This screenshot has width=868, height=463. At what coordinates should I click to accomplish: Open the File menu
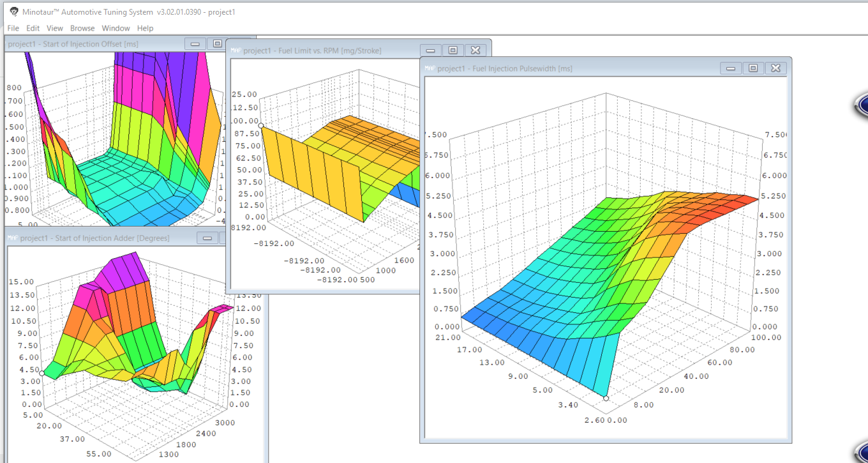[x=13, y=28]
